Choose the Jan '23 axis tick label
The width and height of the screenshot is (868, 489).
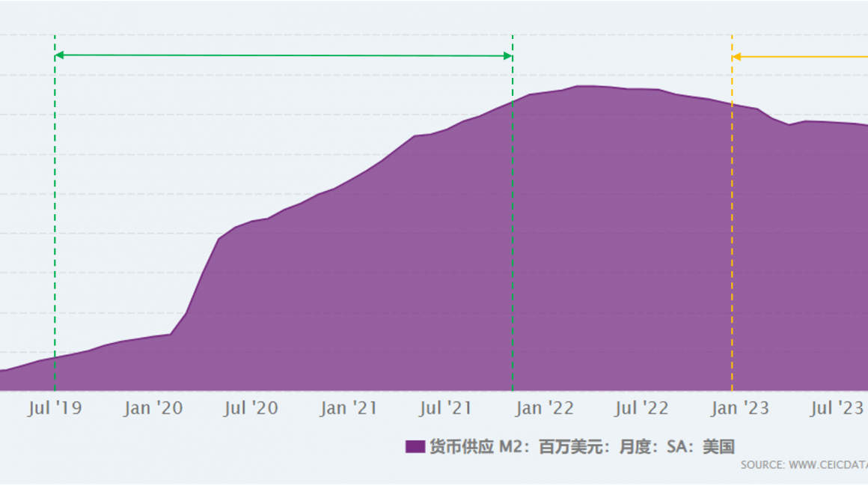(740, 408)
